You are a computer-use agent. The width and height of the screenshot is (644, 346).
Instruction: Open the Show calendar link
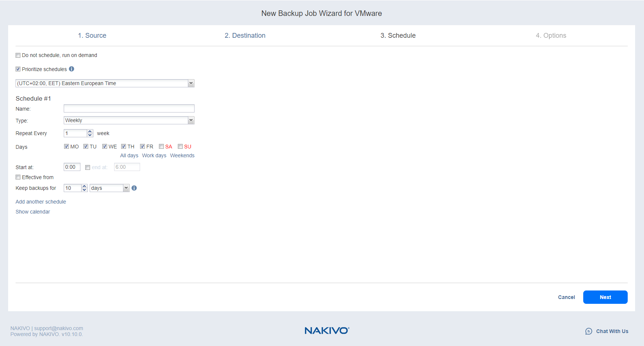click(33, 212)
